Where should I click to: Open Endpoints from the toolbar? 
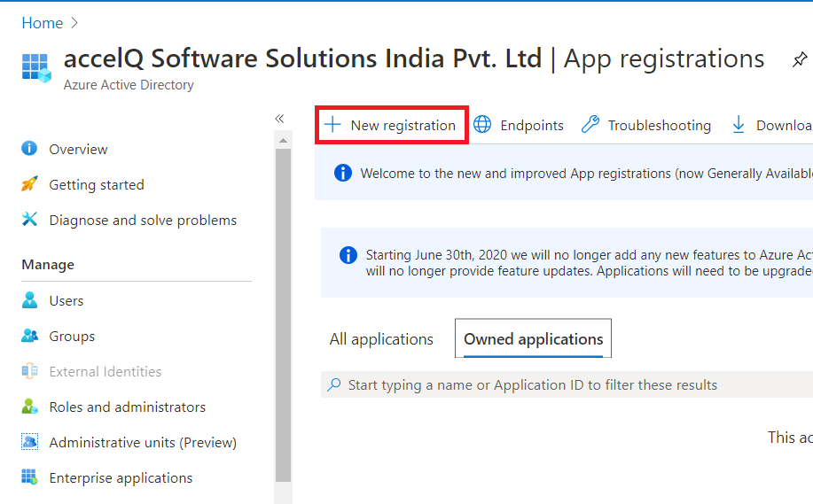(x=531, y=126)
